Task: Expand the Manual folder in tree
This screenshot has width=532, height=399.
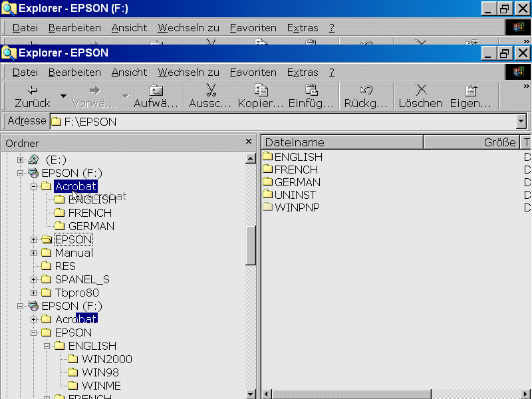Action: tap(34, 253)
